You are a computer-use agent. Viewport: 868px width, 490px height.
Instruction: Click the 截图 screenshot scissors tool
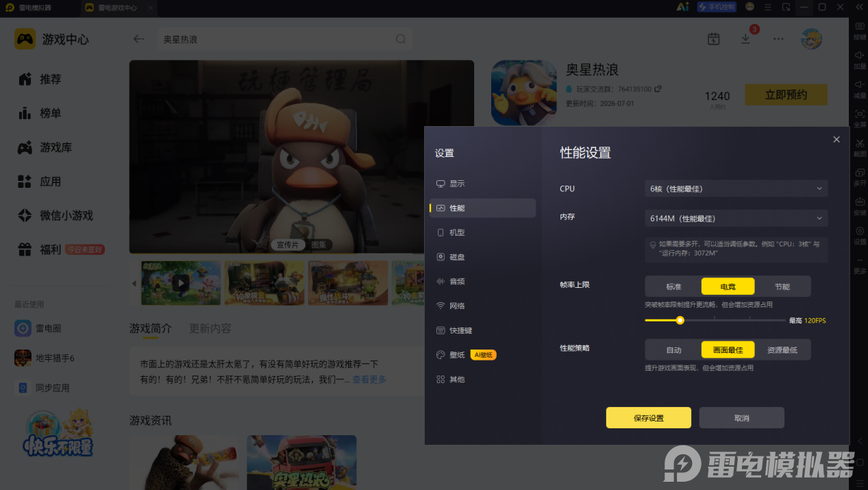coord(860,147)
